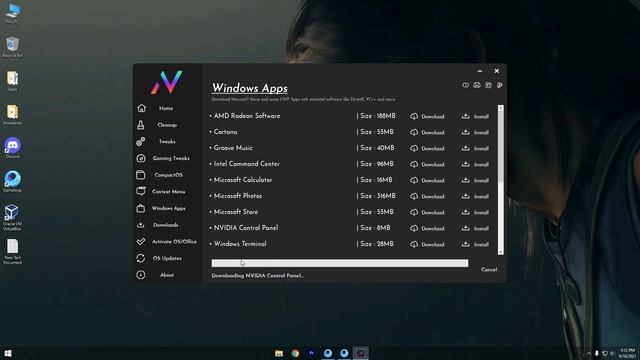Click the download progress bar
The image size is (640, 360).
pyautogui.click(x=340, y=263)
